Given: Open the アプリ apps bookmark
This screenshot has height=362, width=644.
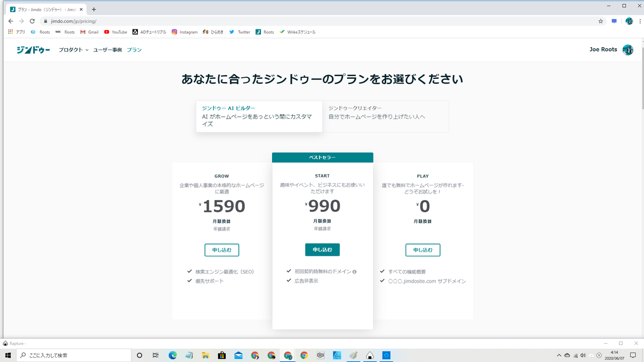Looking at the screenshot, I should [17, 32].
